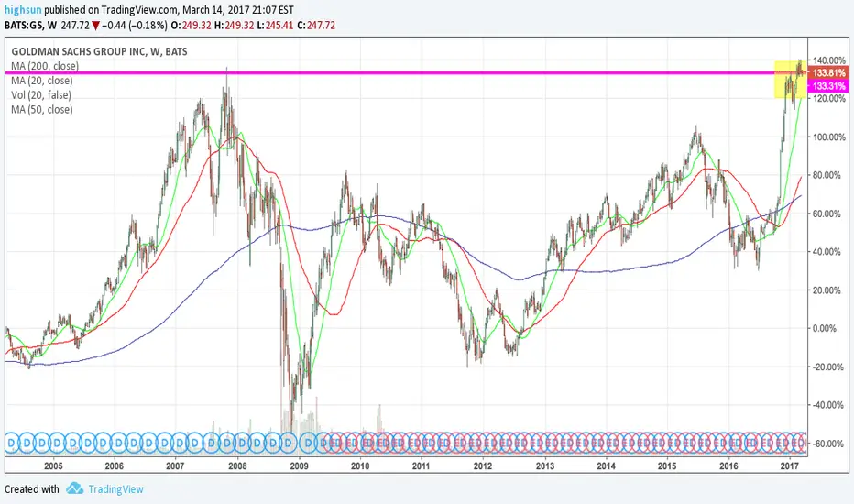Click the TradingView cloud logo icon

click(74, 488)
